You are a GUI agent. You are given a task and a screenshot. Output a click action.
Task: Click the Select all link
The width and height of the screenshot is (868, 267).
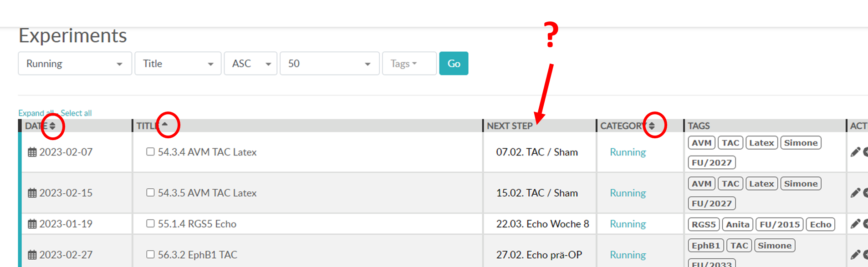pos(76,113)
